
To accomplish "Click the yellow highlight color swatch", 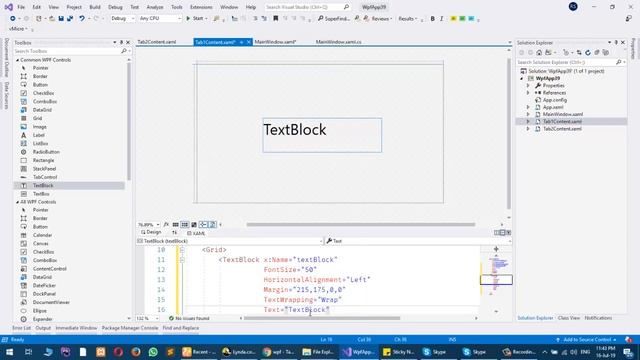I will pos(453,18).
